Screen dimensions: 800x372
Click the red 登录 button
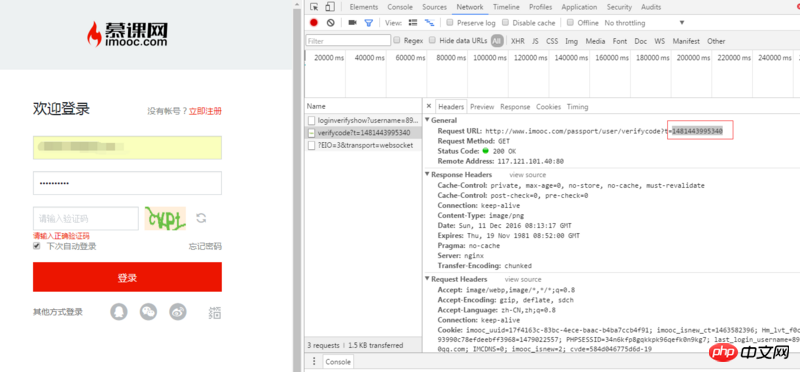tap(127, 277)
